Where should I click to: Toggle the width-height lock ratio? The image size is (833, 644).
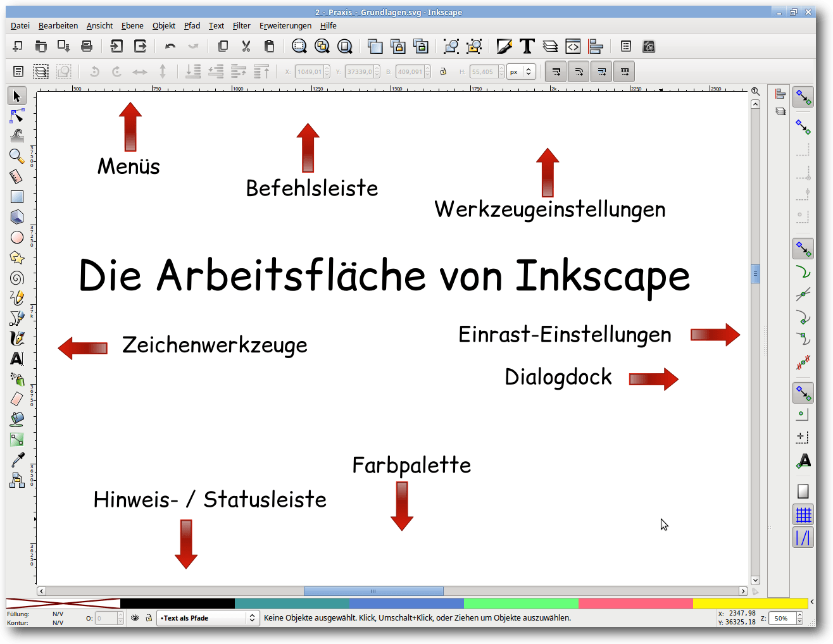443,71
